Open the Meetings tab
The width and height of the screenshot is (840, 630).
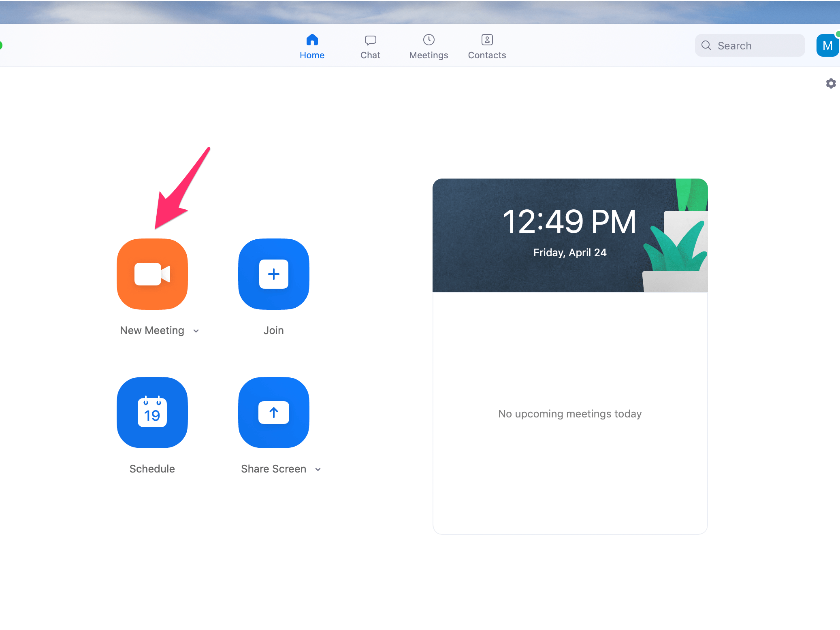(429, 47)
